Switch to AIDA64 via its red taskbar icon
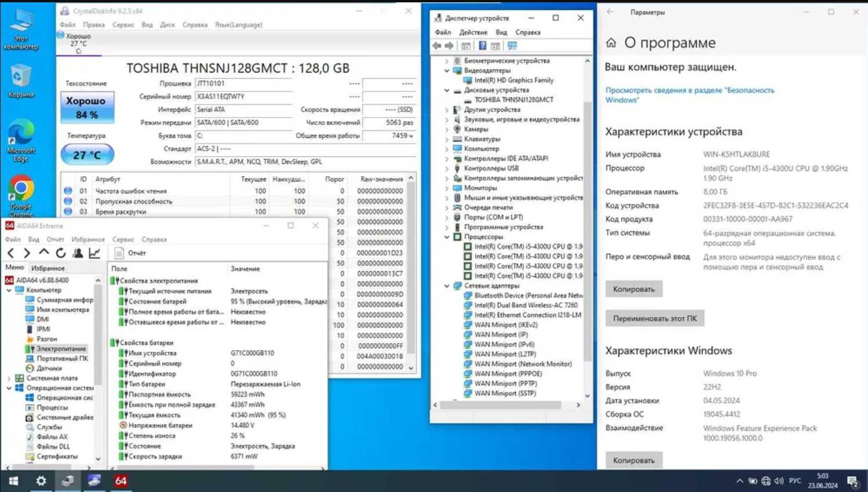The width and height of the screenshot is (868, 492). tap(121, 480)
